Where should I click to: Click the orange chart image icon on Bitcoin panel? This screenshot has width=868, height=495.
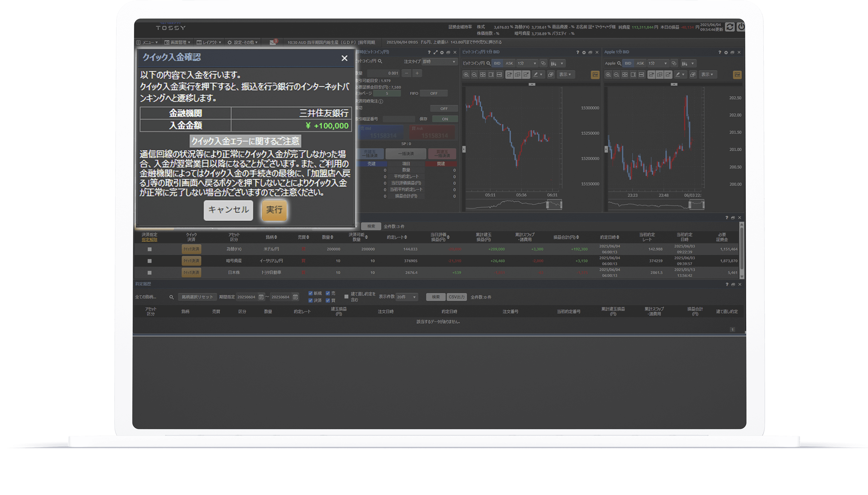coord(595,75)
